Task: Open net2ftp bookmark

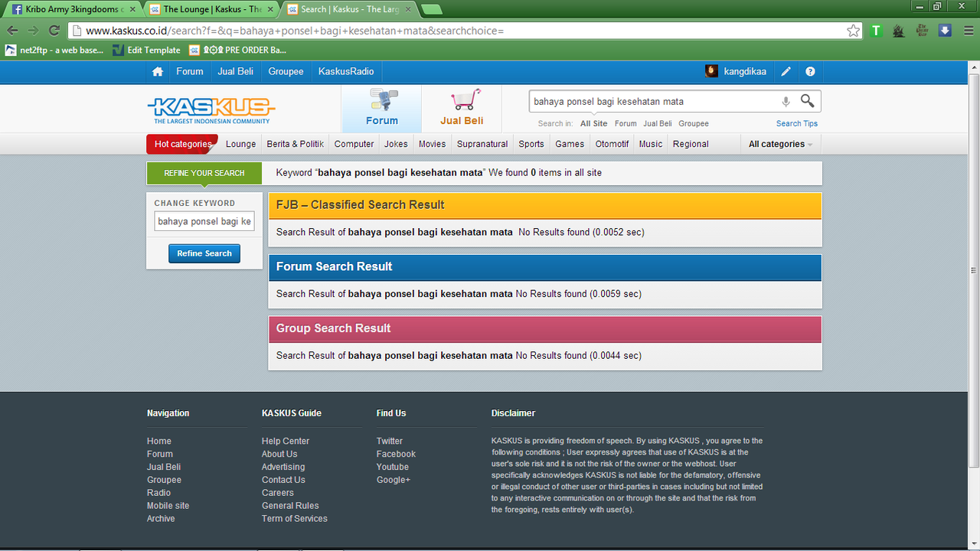Action: (54, 51)
